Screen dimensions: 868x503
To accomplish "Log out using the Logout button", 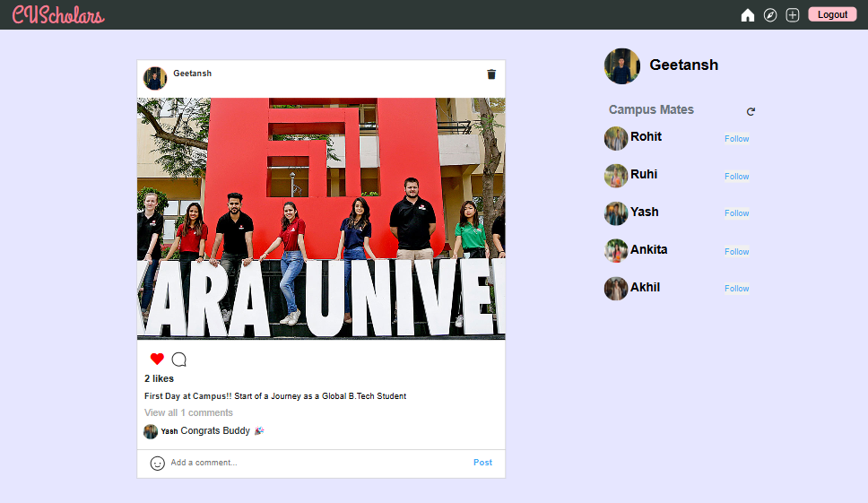I will pyautogui.click(x=832, y=14).
